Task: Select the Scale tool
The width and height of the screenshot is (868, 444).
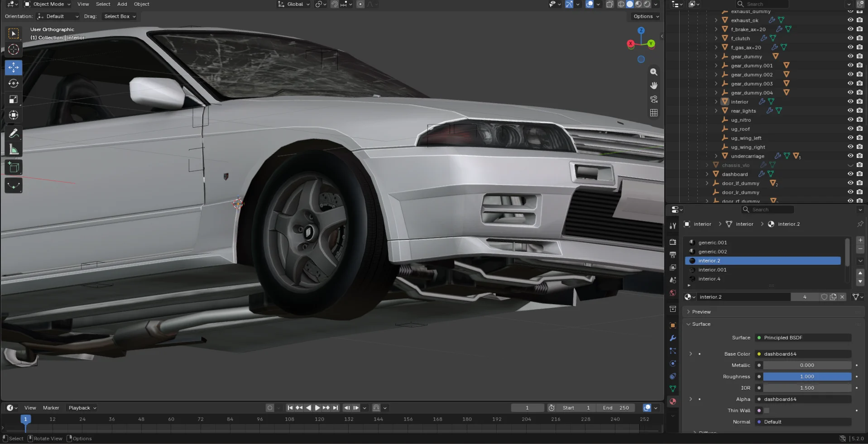Action: tap(14, 99)
